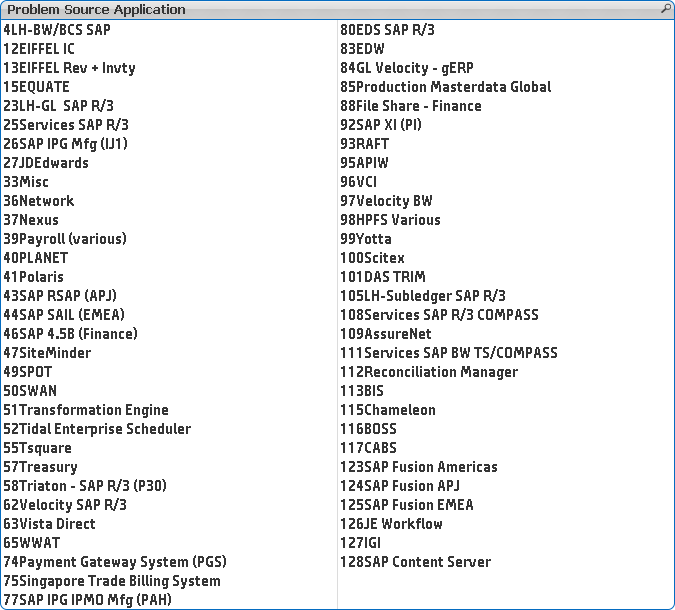
Task: Click '25Services SAP R/3' list item
Action: point(169,124)
